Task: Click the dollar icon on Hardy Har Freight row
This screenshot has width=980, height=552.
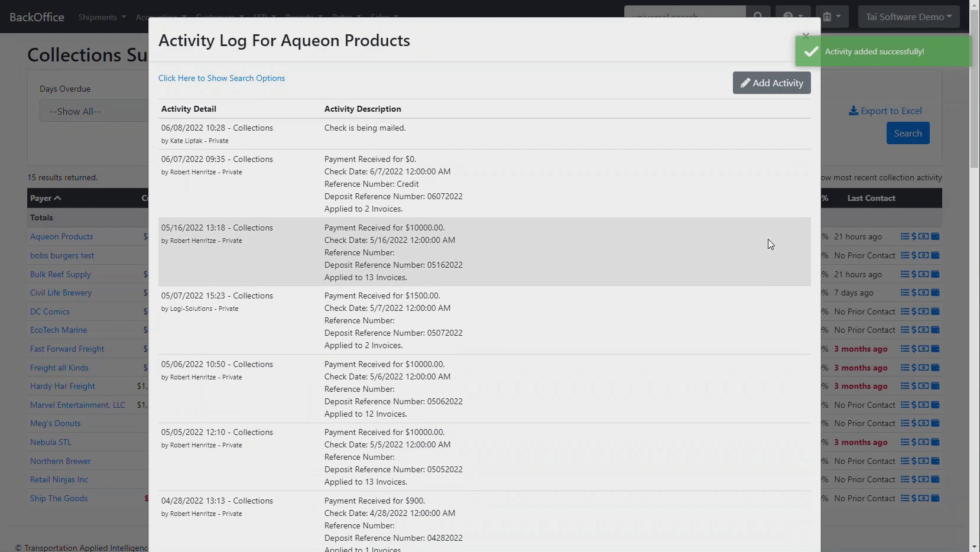Action: (x=915, y=386)
